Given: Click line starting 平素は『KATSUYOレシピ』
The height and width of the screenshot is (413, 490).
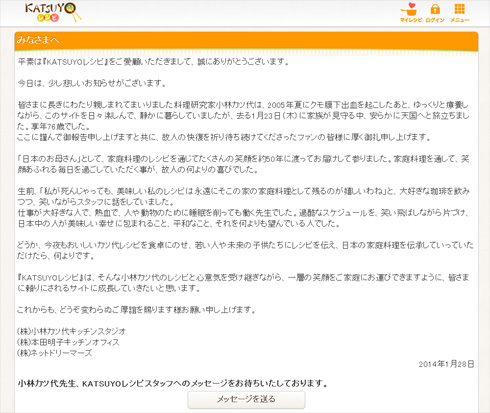Looking at the screenshot, I should pos(153,62).
